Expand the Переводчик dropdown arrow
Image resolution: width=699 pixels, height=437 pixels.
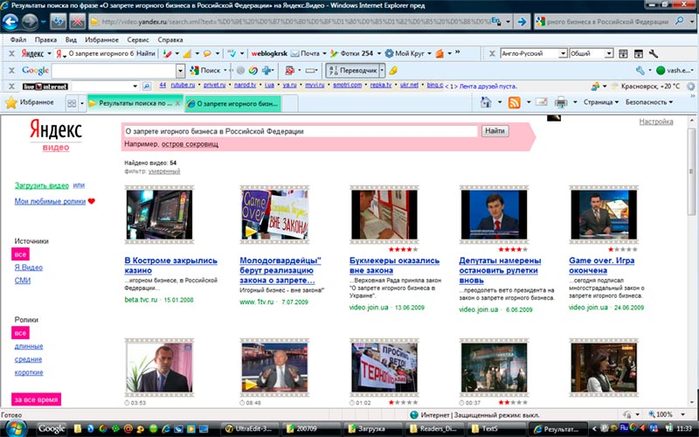point(382,70)
